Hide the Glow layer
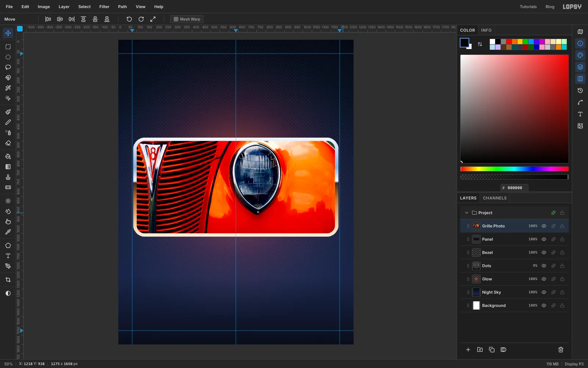Viewport: 588px width, 368px height. [544, 279]
